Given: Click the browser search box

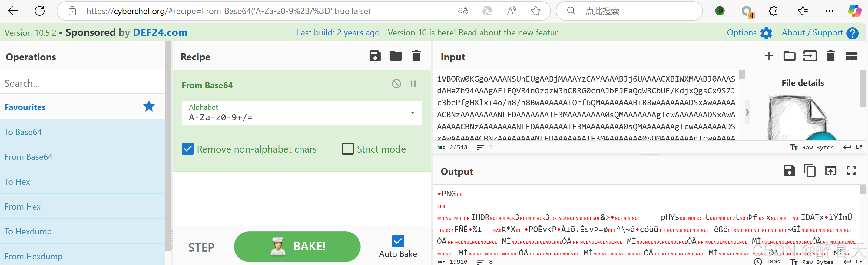Looking at the screenshot, I should 629,11.
